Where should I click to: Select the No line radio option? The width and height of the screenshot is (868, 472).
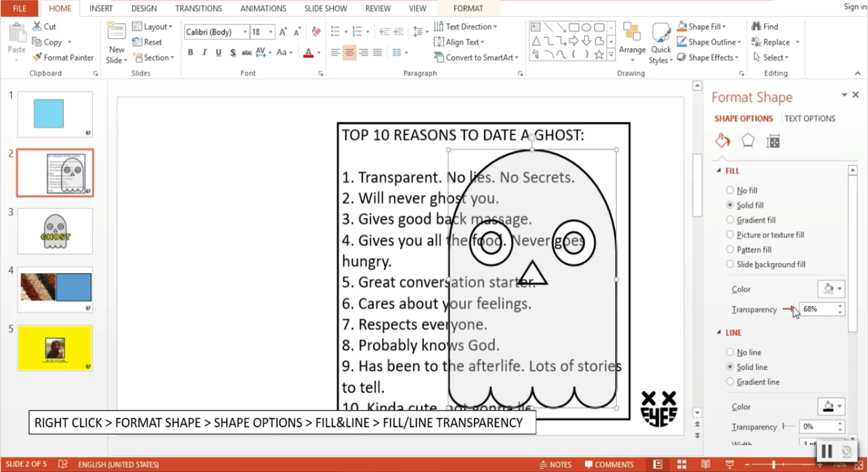pos(729,352)
